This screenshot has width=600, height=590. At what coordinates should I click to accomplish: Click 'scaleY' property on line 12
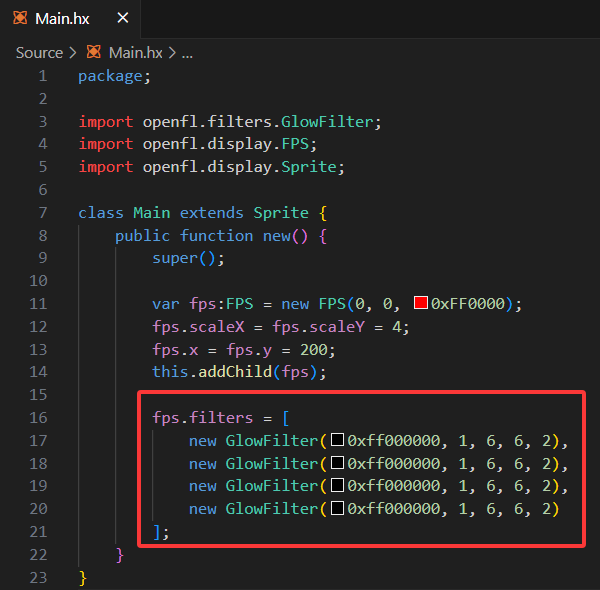(337, 327)
